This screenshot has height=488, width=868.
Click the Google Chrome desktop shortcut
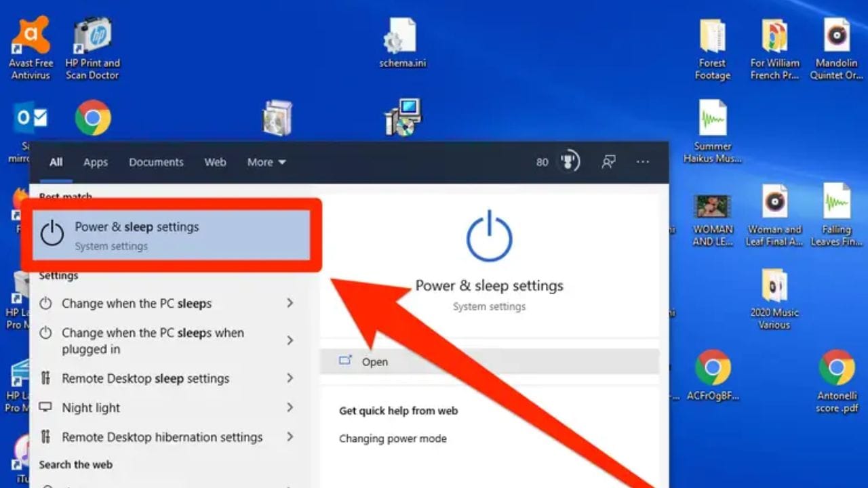93,118
